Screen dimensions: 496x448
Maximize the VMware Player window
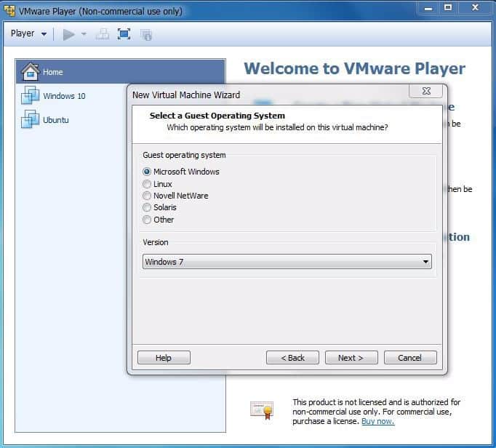[x=448, y=7]
